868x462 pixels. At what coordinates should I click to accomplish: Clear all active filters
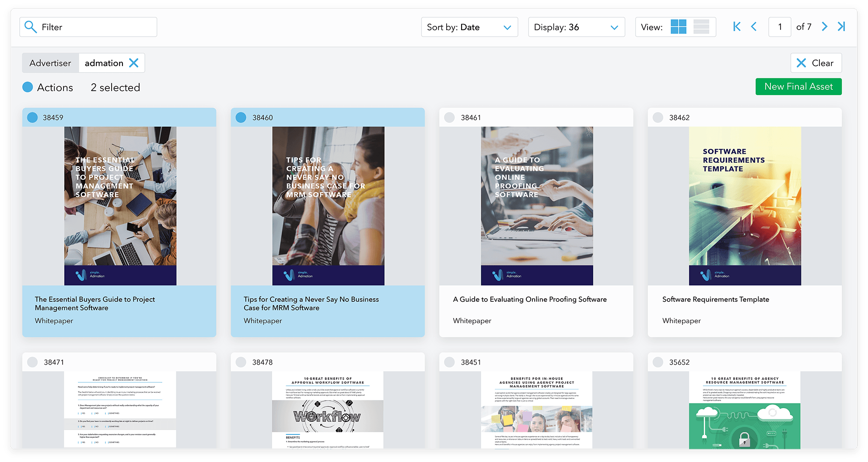(x=815, y=63)
